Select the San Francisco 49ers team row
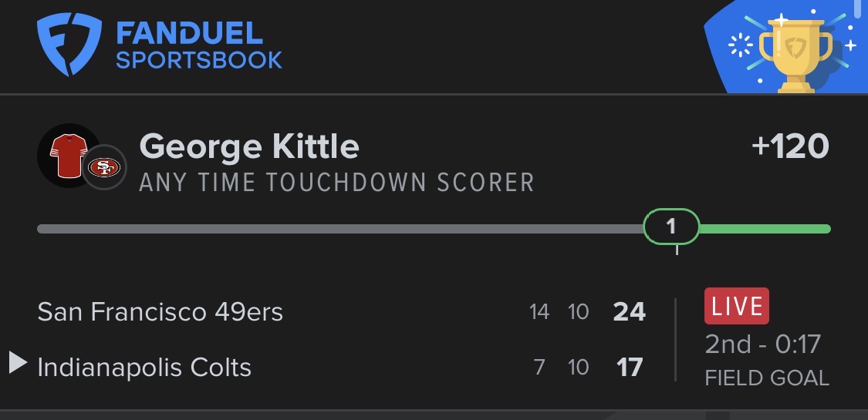Screen dimensions: 868x420 click(x=160, y=312)
